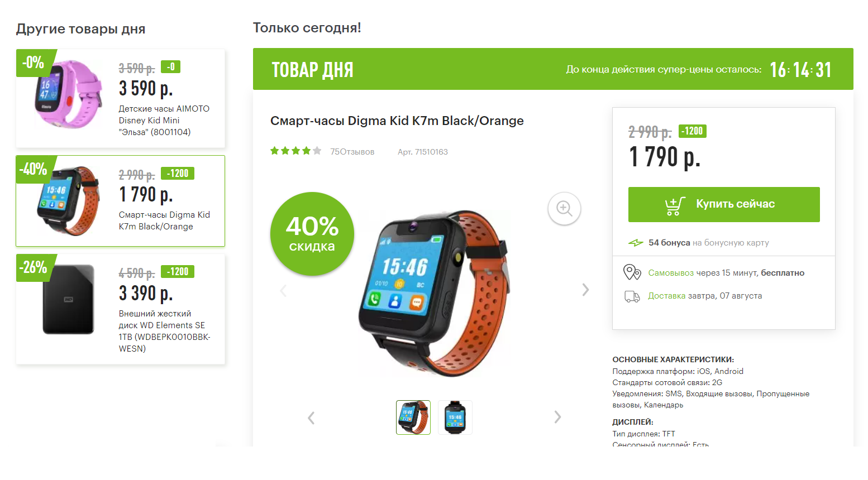868x480 pixels.
Task: Open the Доставка delivery link
Action: pyautogui.click(x=666, y=296)
